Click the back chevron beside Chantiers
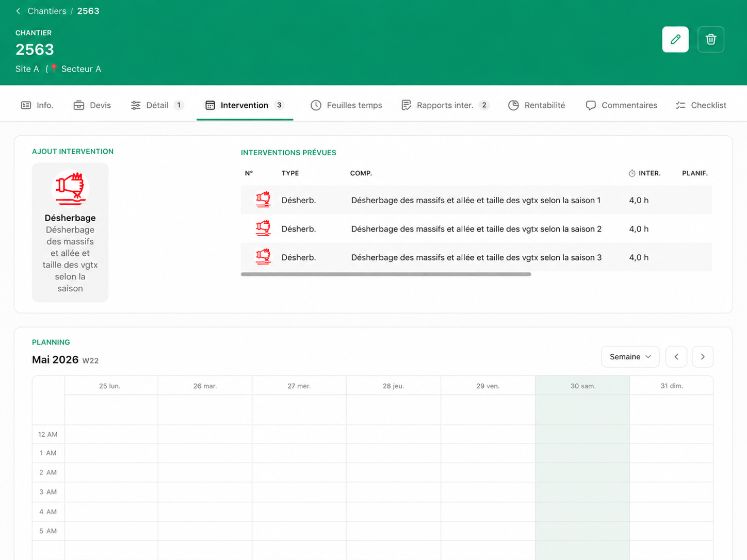This screenshot has height=560, width=747. tap(18, 11)
